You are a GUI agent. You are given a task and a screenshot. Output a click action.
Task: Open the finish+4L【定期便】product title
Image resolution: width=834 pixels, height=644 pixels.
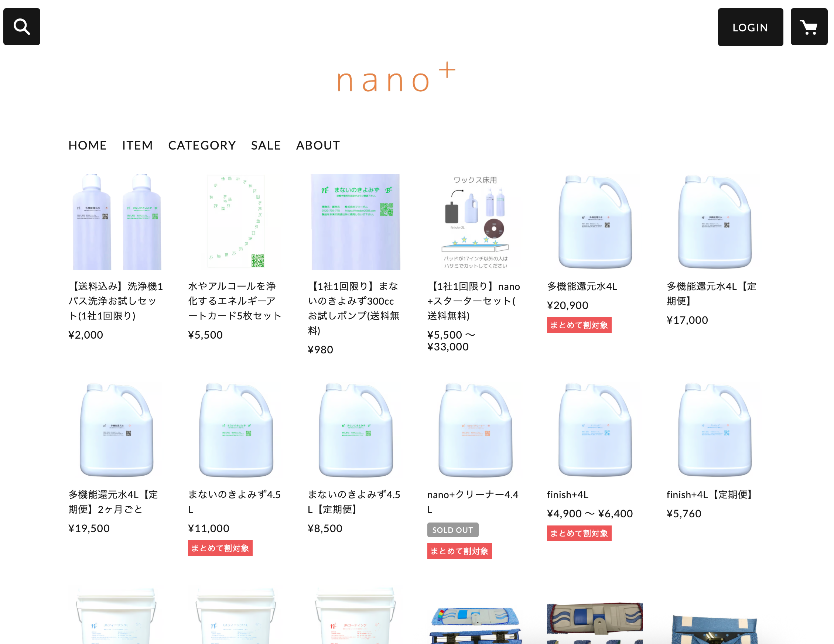click(x=711, y=494)
